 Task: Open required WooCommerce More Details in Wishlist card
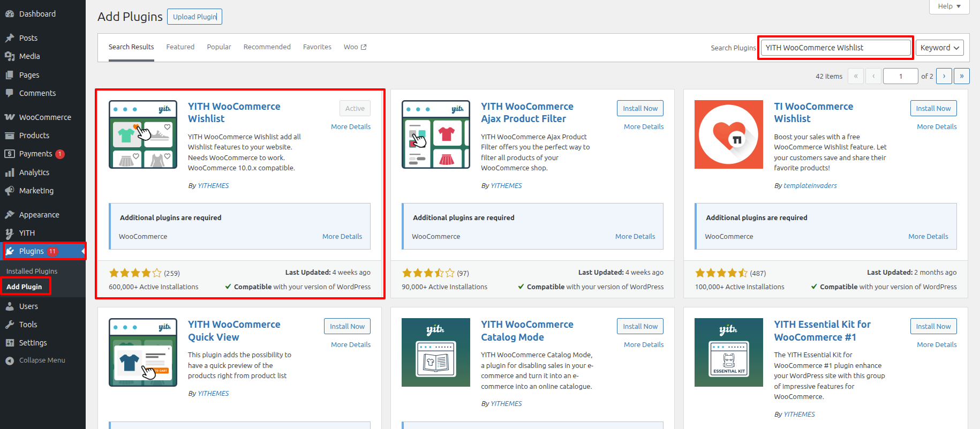click(342, 237)
